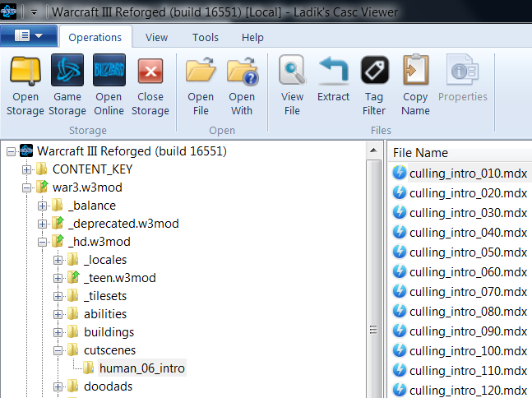Select file culling_intro_020.mdx
The width and height of the screenshot is (532, 398).
pos(468,193)
